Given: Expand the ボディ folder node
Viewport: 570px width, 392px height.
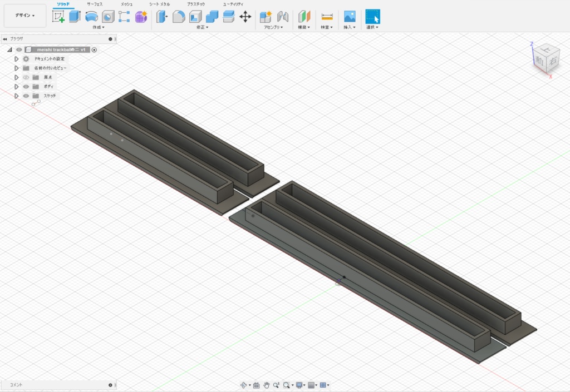Looking at the screenshot, I should pos(16,86).
